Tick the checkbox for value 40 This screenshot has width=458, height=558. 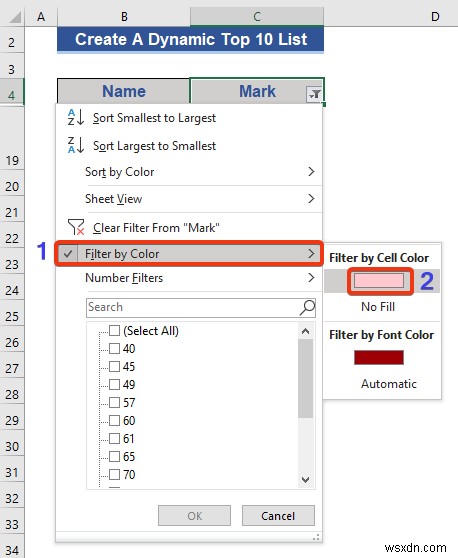coord(114,348)
